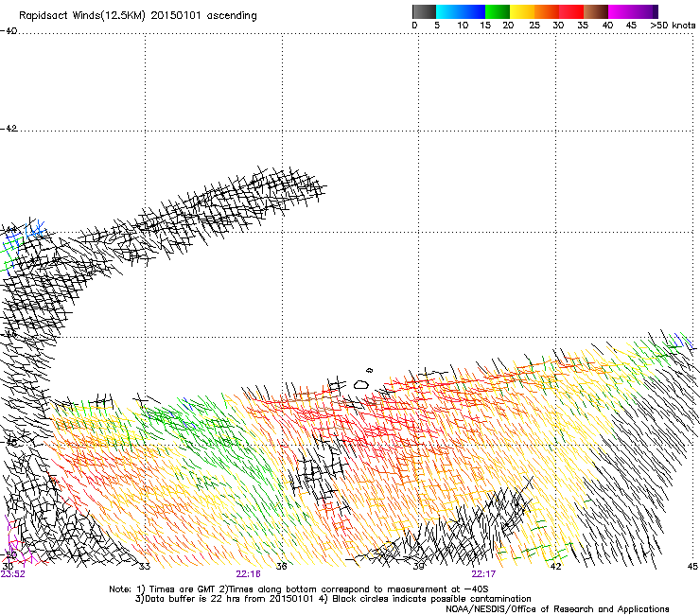Select the cyan-blue 5-15 knots legend color

click(x=461, y=11)
